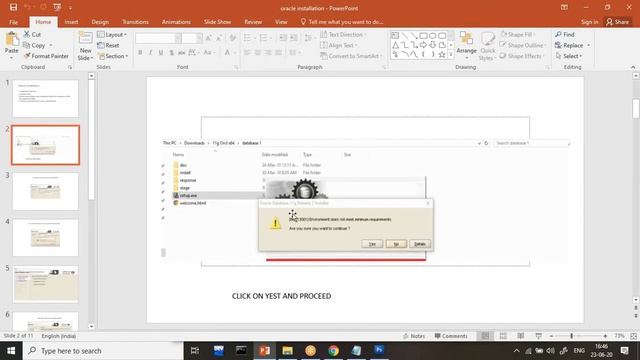Viewport: 640px width, 360px height.
Task: Click the Windows Start button
Action: 11,351
